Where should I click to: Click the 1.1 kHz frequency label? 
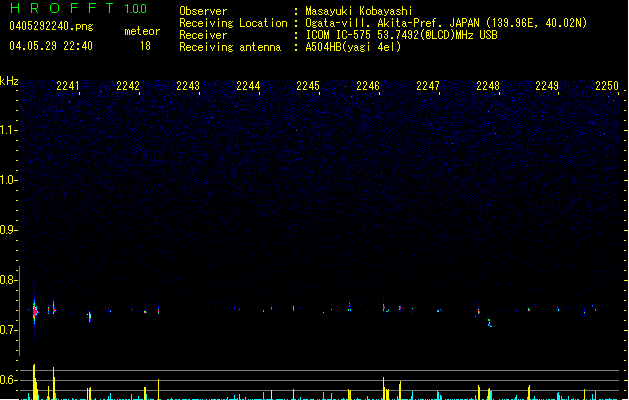pyautogui.click(x=8, y=130)
